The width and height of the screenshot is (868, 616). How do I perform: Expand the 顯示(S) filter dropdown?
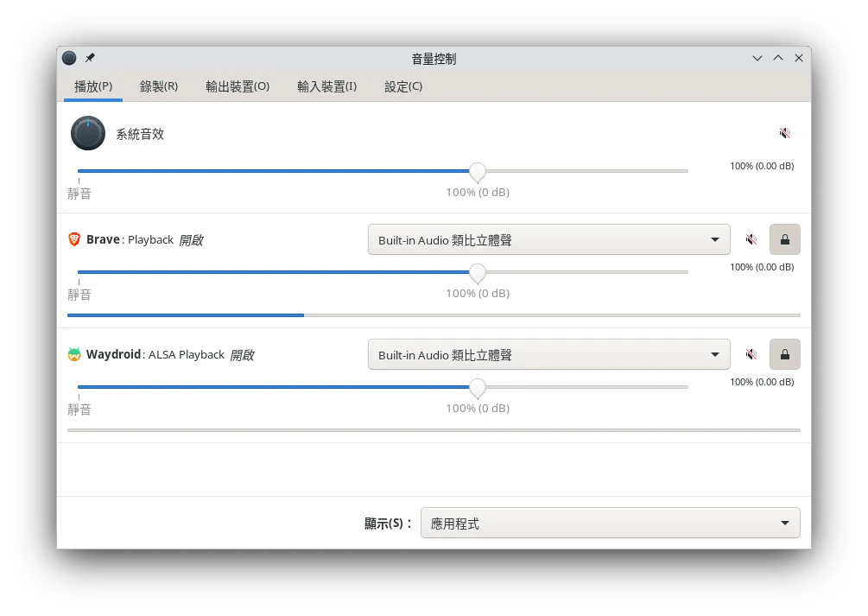(x=610, y=523)
